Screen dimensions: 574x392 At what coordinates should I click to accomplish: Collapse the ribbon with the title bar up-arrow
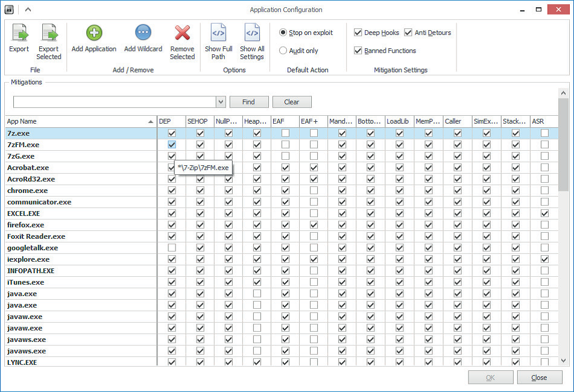[28, 10]
